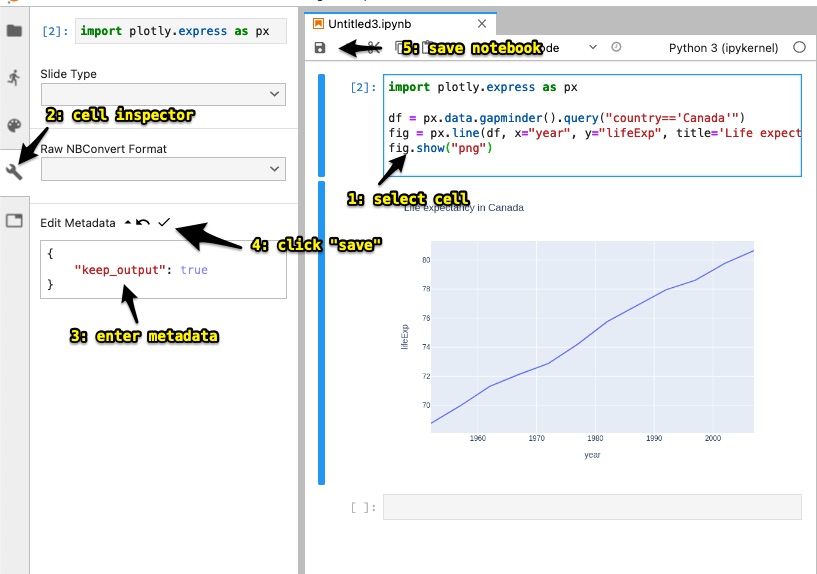Screen dimensions: 817x574
Task: Click the clock icon in notebook toolbar
Action: (616, 47)
